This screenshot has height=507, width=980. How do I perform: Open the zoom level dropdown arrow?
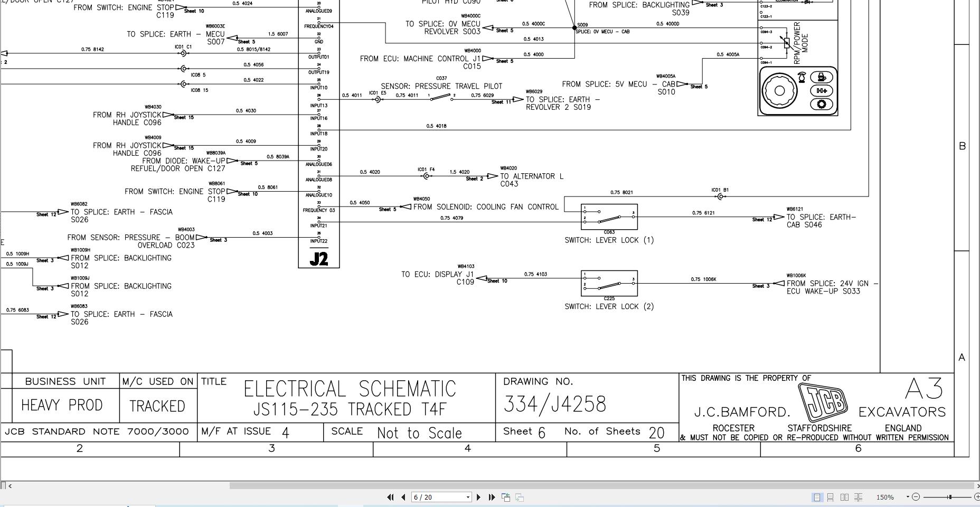(908, 497)
